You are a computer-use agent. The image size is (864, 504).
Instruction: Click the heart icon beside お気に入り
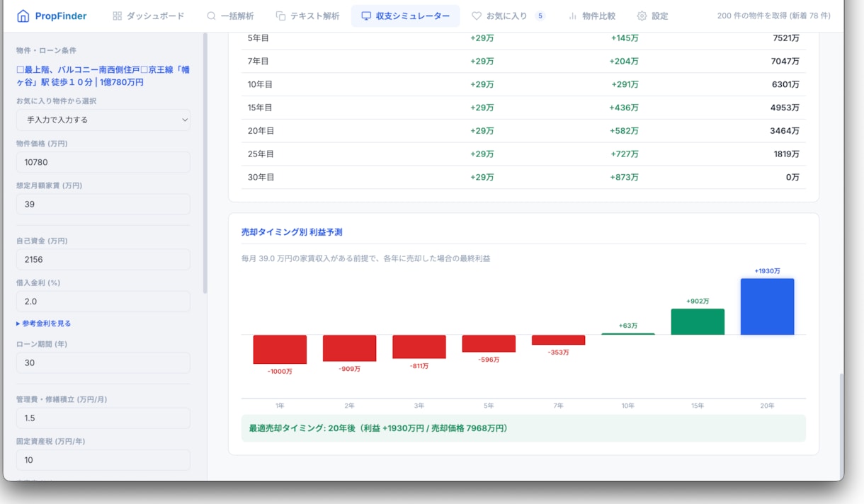[x=477, y=16]
